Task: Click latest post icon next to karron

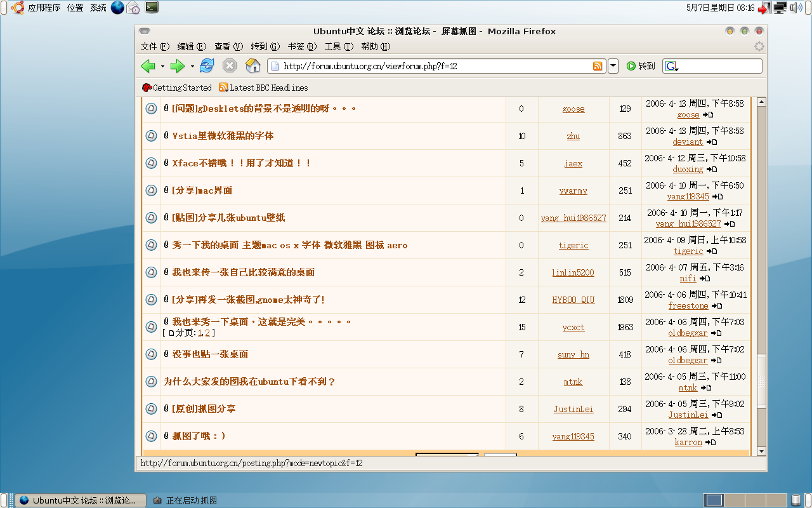Action: (x=709, y=443)
